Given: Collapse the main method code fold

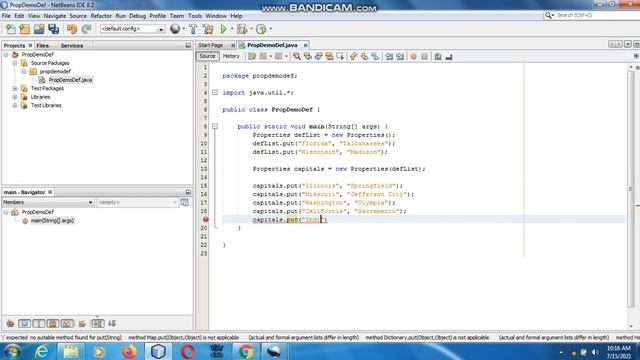Looking at the screenshot, I should [215, 127].
